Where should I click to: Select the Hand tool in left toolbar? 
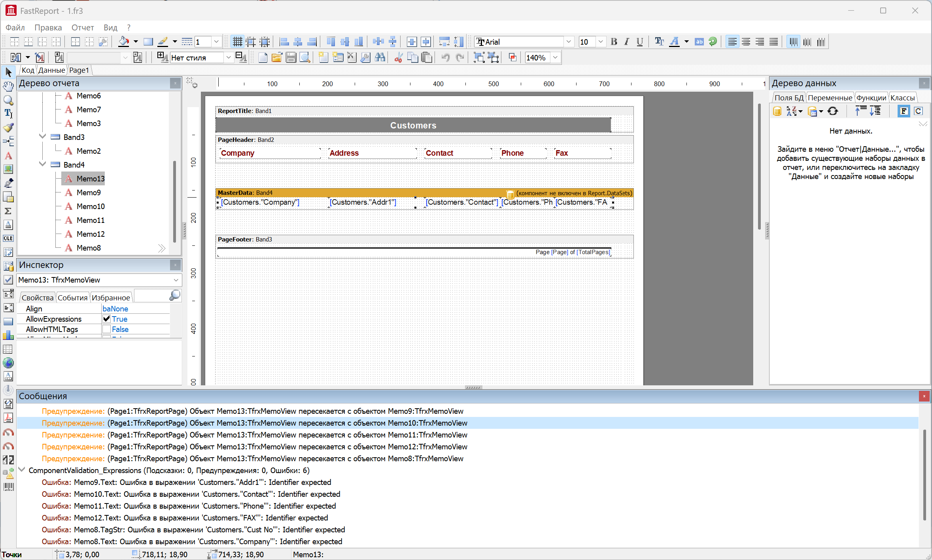pos(8,86)
